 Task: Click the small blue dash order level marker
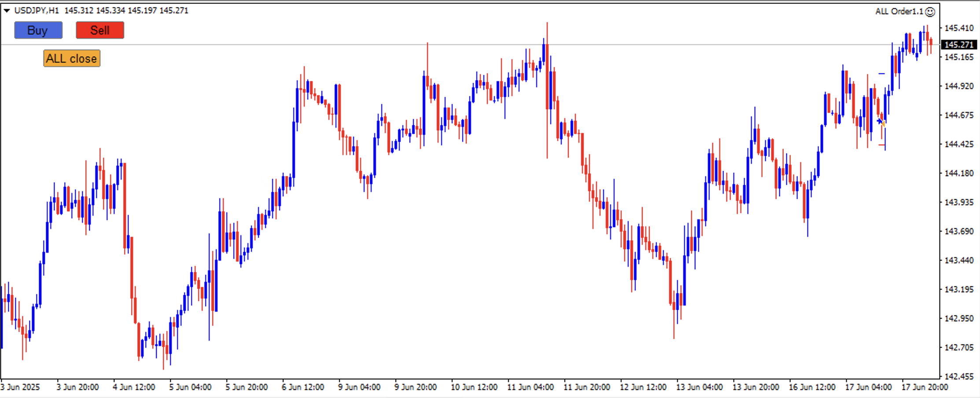pyautogui.click(x=881, y=74)
